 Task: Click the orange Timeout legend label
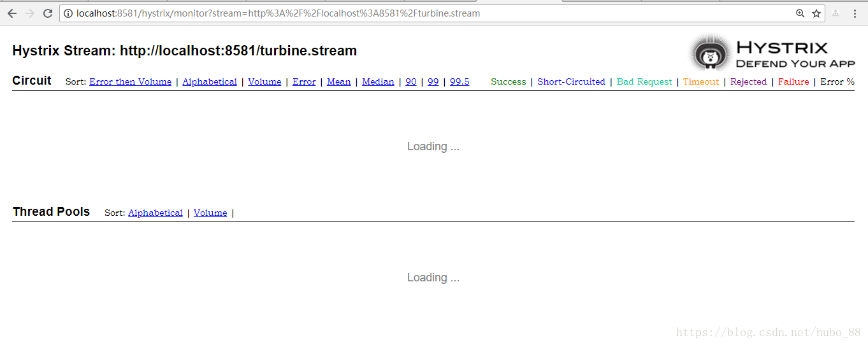701,81
